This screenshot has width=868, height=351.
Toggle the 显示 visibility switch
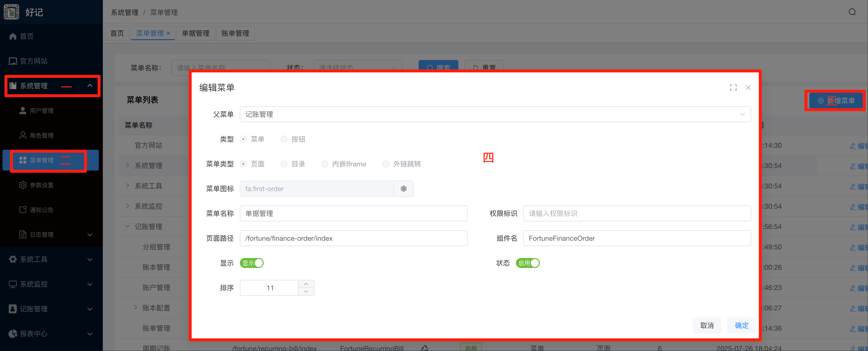coord(251,263)
